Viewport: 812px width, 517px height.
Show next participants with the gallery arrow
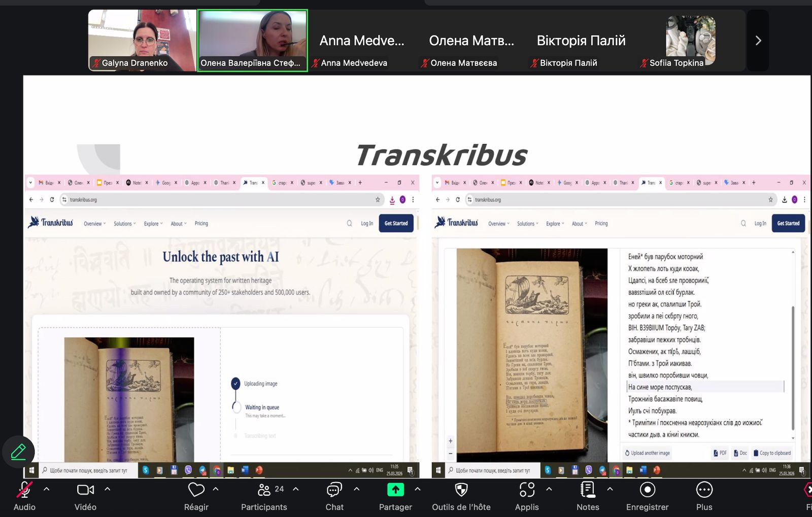click(x=758, y=41)
